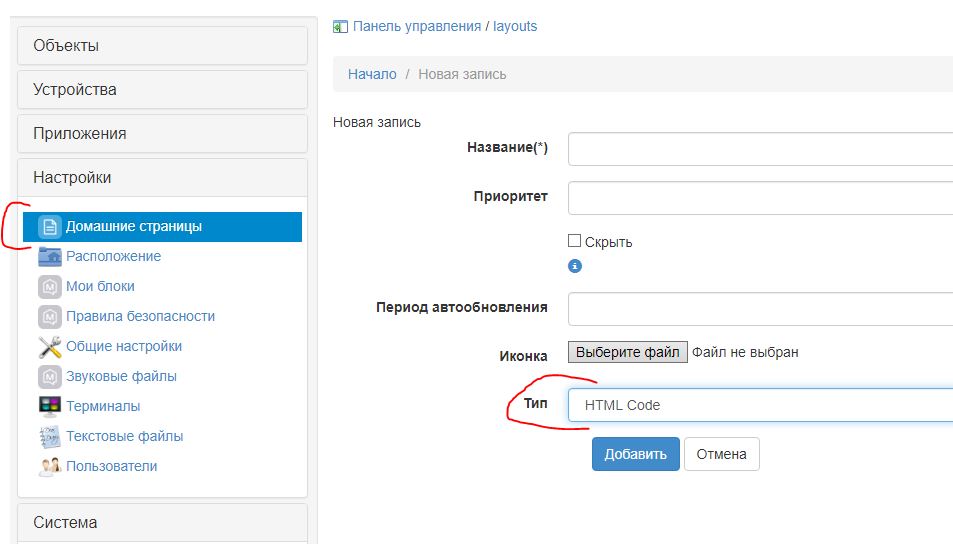Image resolution: width=953 pixels, height=544 pixels.
Task: Toggle the Скрыть checkbox
Action: [x=574, y=241]
